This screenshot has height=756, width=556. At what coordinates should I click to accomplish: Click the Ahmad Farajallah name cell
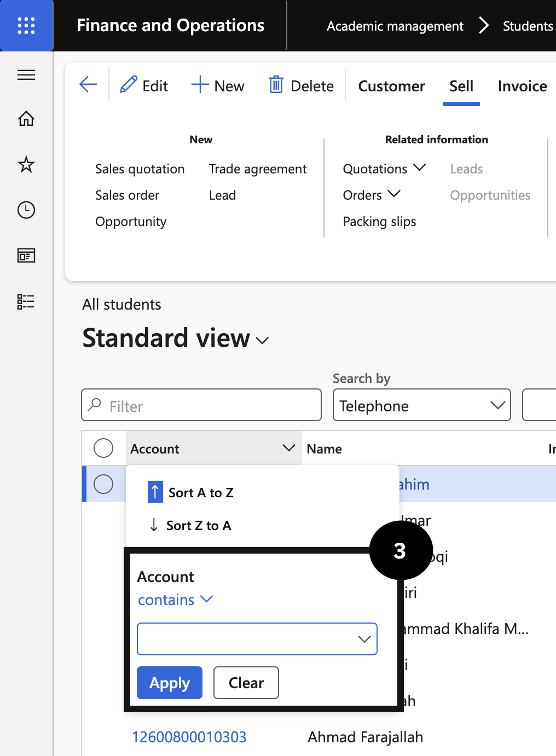click(366, 737)
